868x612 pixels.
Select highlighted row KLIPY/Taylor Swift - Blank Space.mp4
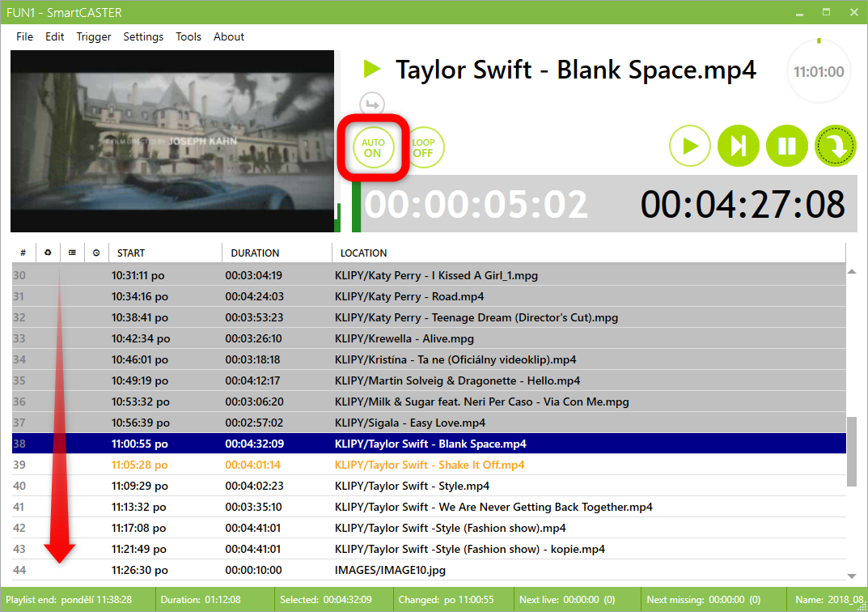(429, 444)
